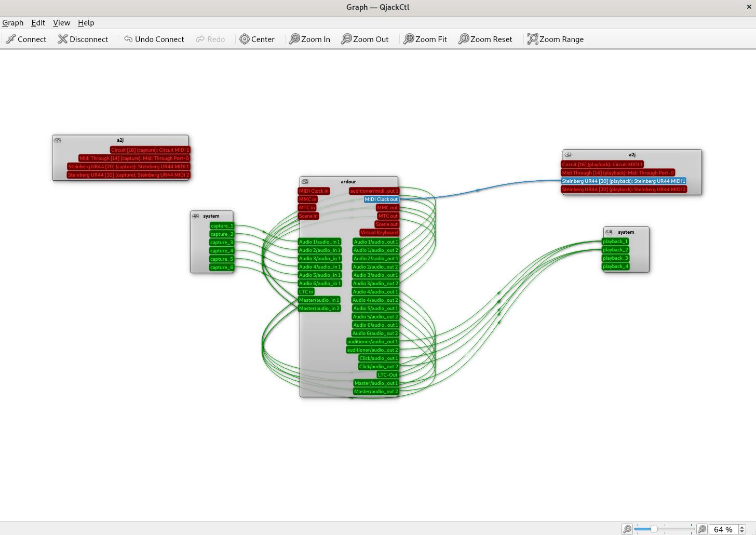Adjust the zoom slider handle
The image size is (756, 535).
pos(654,529)
